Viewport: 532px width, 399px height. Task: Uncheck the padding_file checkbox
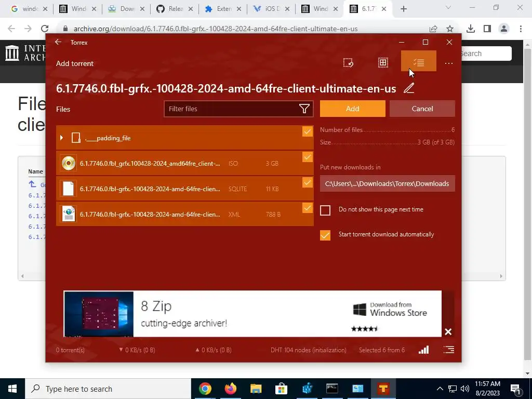[308, 131]
